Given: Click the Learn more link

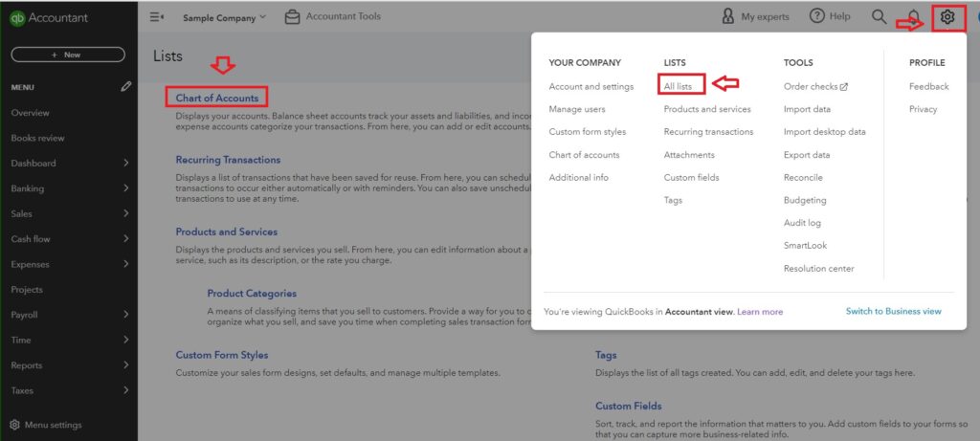Looking at the screenshot, I should [x=760, y=311].
